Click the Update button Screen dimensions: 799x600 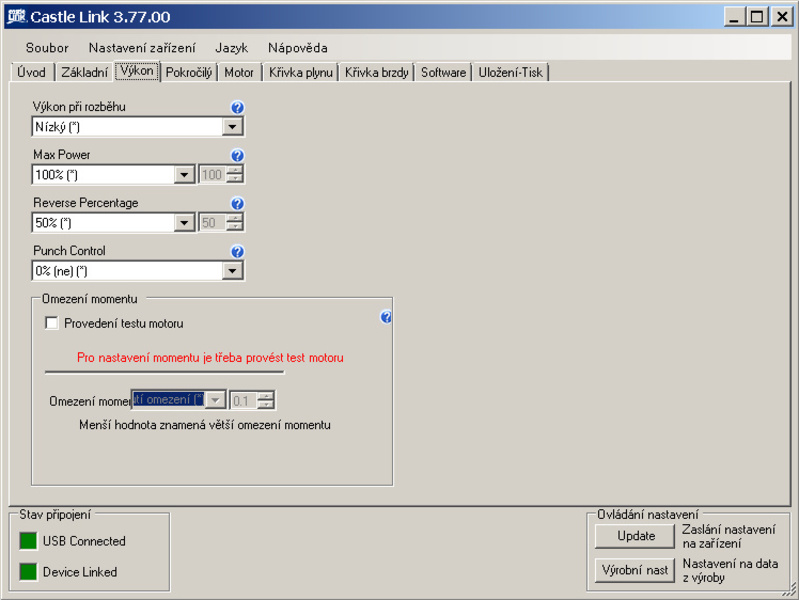coord(635,536)
